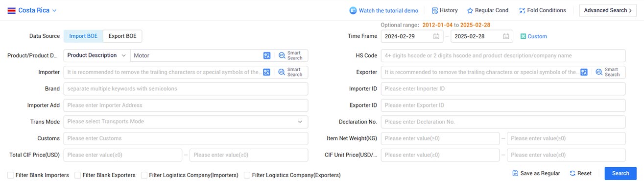Click the HS Code input field

point(503,55)
